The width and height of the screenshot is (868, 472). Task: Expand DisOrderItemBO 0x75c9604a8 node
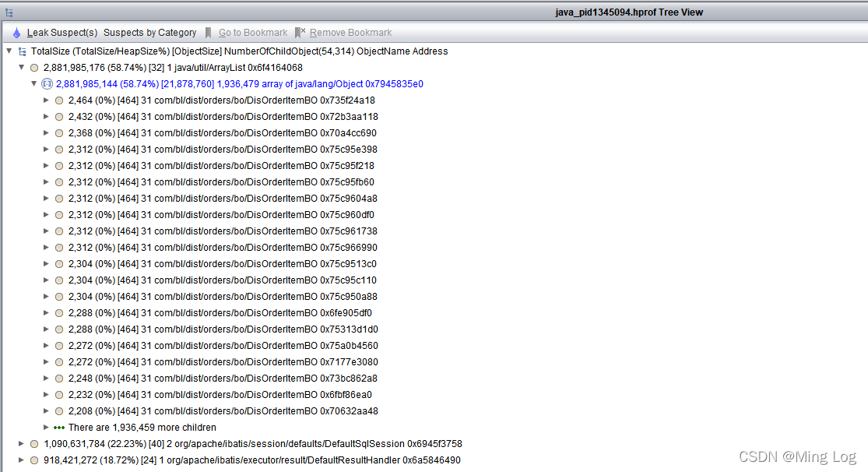point(46,199)
